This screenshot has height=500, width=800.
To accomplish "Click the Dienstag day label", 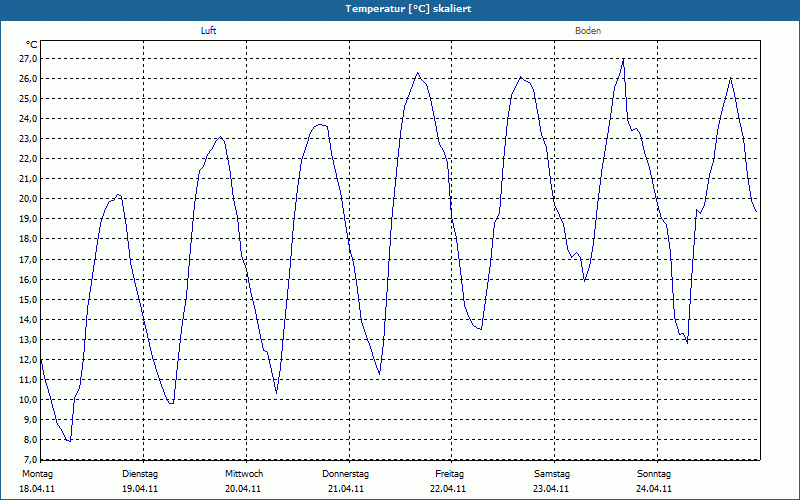I will (x=140, y=474).
